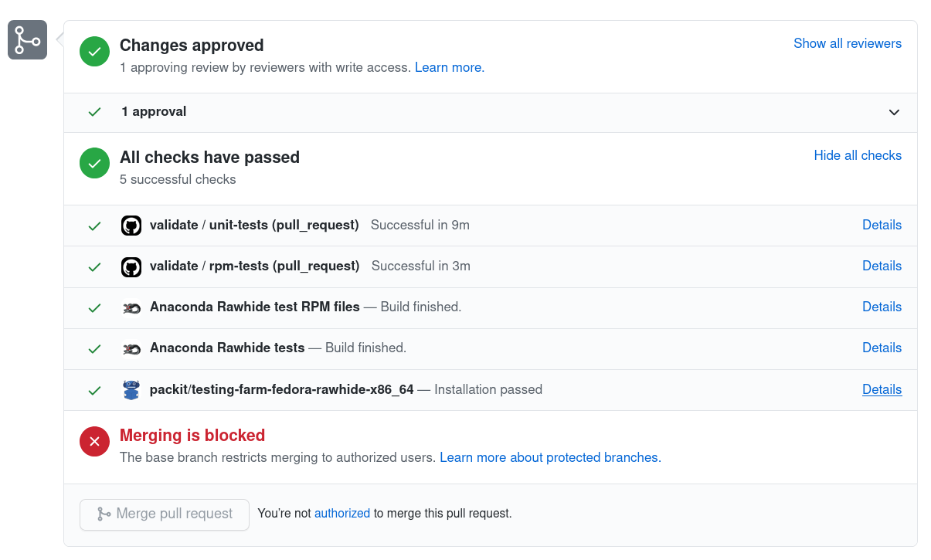Click the GitHub logo beside validate / unit-tests

(x=131, y=226)
